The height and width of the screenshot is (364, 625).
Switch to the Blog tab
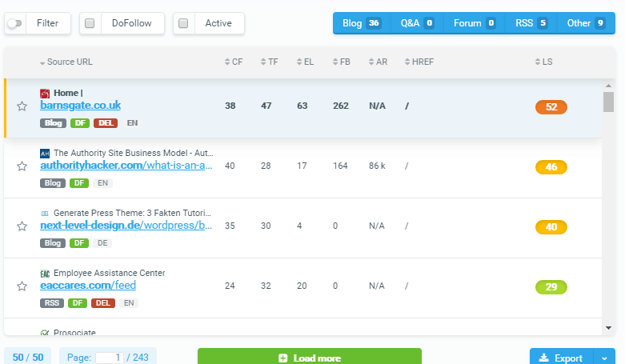(x=361, y=23)
